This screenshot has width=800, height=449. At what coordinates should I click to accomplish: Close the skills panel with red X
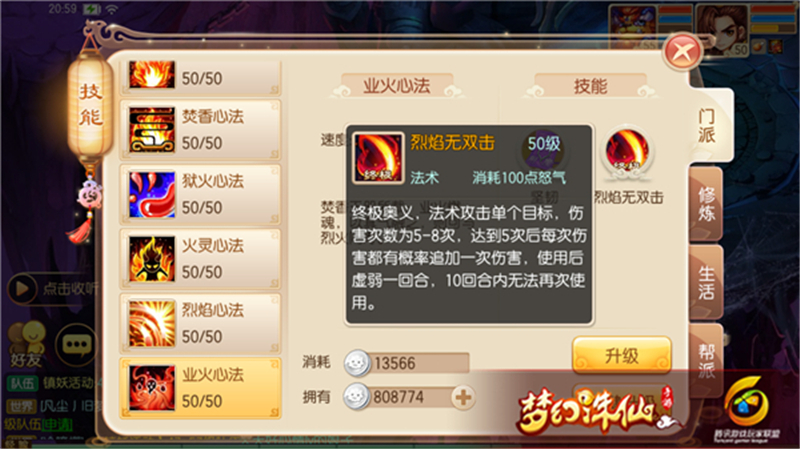coord(682,52)
